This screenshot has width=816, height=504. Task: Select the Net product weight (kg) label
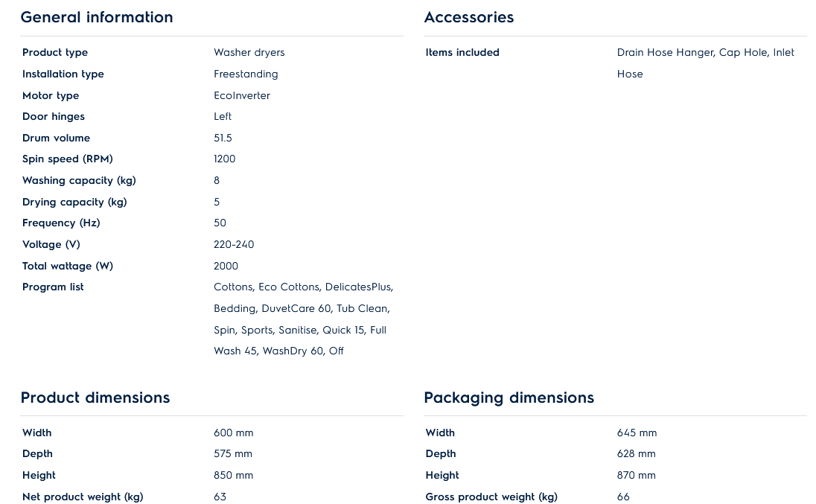point(83,497)
